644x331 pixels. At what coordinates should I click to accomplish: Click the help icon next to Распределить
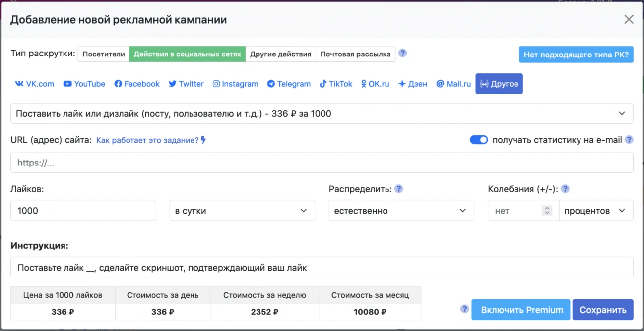(398, 189)
